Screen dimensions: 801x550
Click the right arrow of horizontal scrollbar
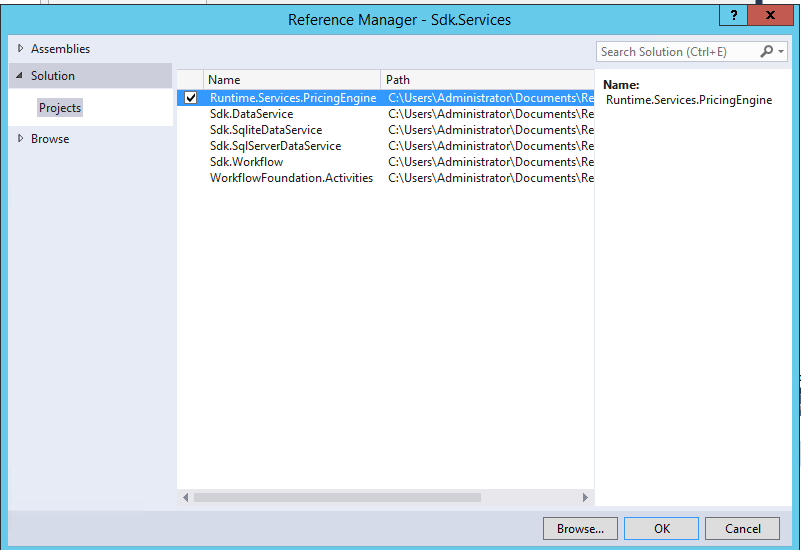[x=586, y=497]
